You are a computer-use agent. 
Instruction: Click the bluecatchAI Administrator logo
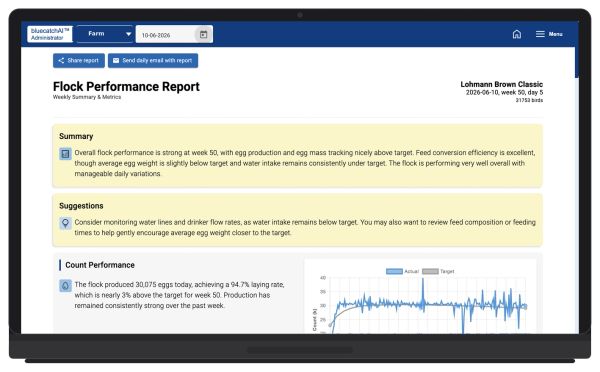[x=50, y=34]
